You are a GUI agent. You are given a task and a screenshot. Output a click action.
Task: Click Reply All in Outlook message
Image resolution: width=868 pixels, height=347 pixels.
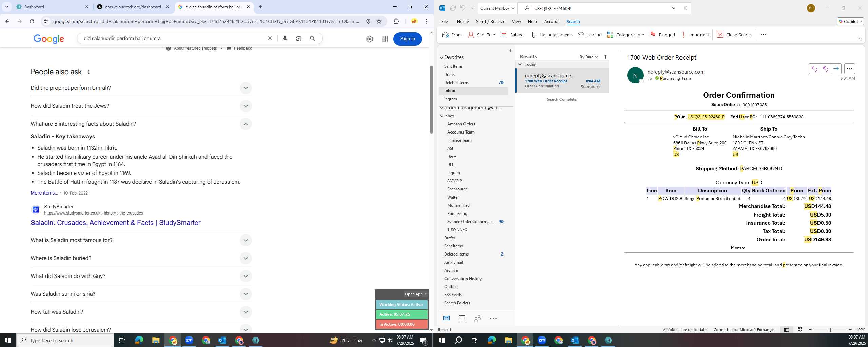pos(825,69)
